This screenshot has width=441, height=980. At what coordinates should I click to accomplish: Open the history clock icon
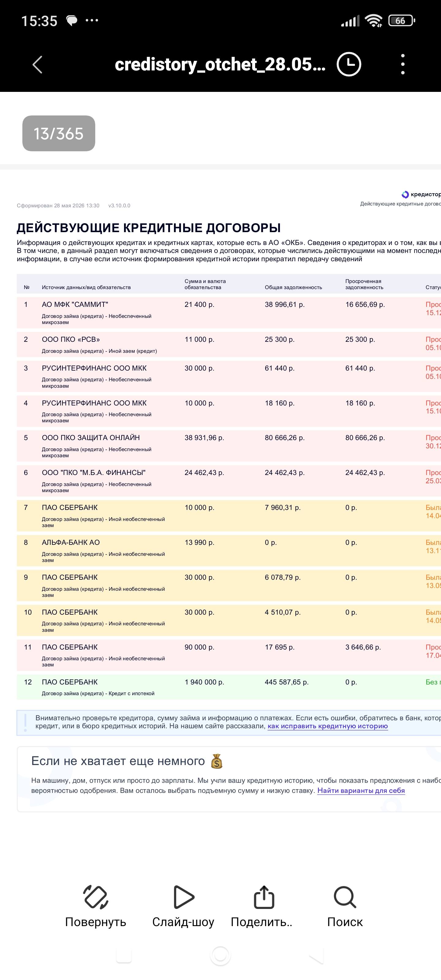click(349, 64)
